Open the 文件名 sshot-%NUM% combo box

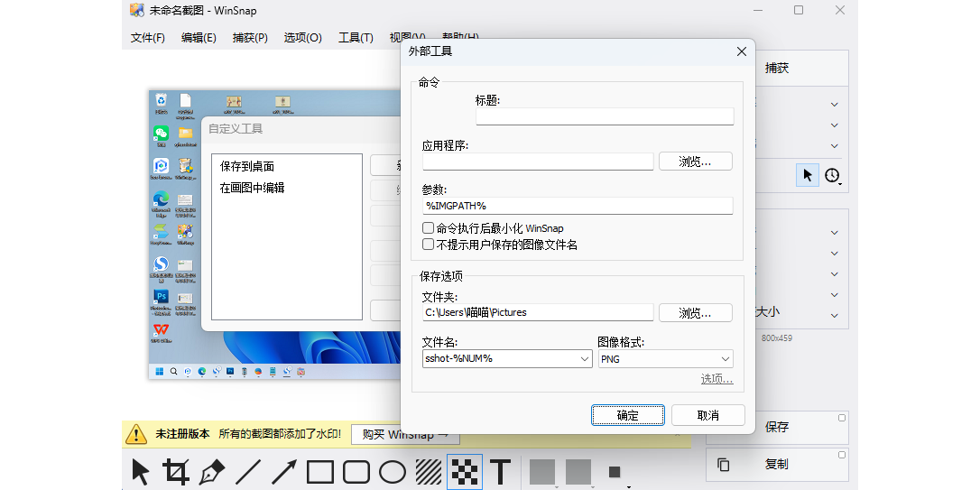507,359
